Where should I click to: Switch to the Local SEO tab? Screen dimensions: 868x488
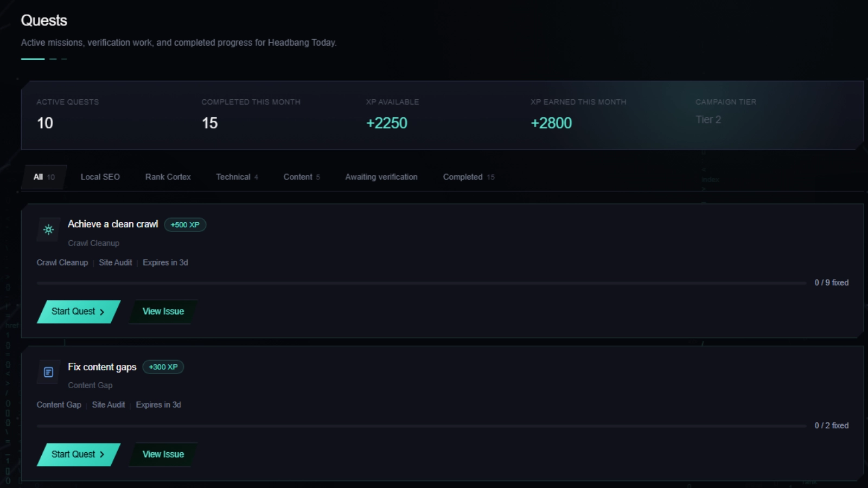100,177
